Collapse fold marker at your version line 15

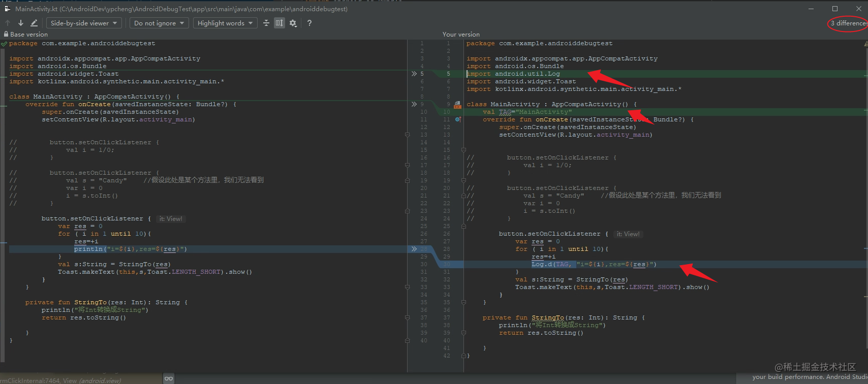[463, 150]
